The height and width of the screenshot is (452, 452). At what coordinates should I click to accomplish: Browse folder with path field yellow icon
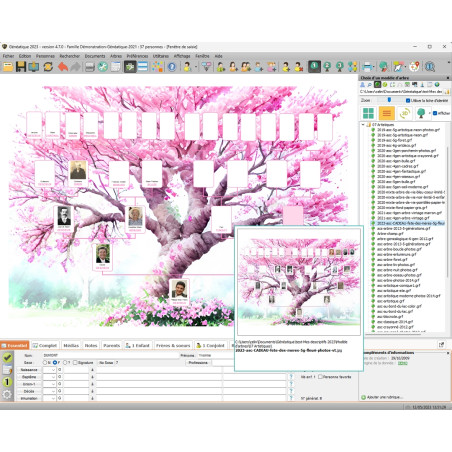[447, 91]
